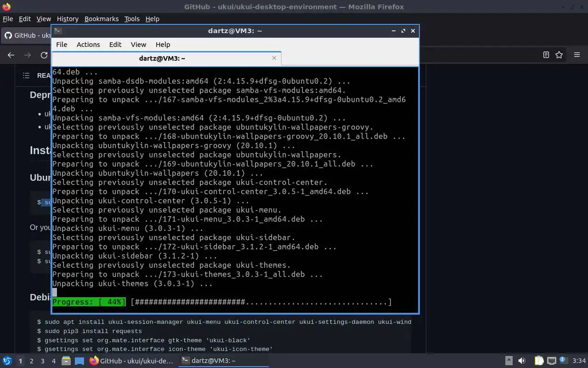The width and height of the screenshot is (588, 368).
Task: Reload the page in Firefox
Action: [44, 55]
